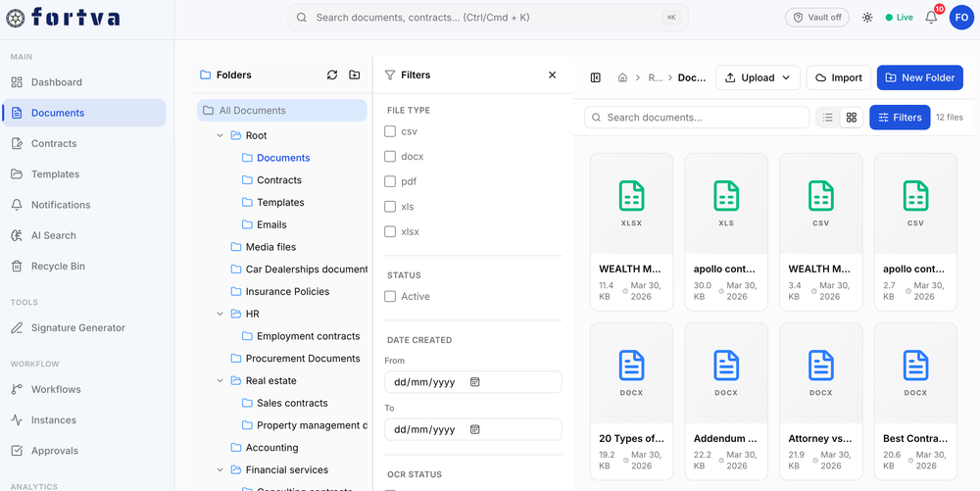
Task: Collapse the Root folder
Action: coord(220,135)
